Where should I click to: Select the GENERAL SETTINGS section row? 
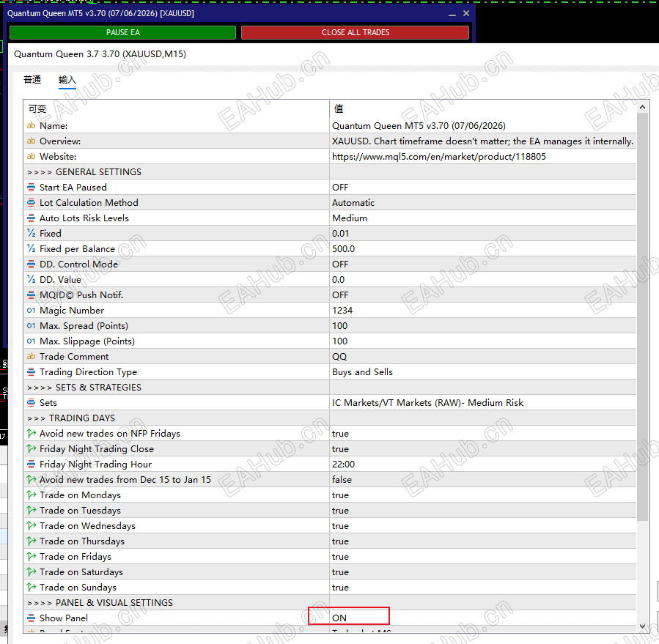[x=330, y=172]
